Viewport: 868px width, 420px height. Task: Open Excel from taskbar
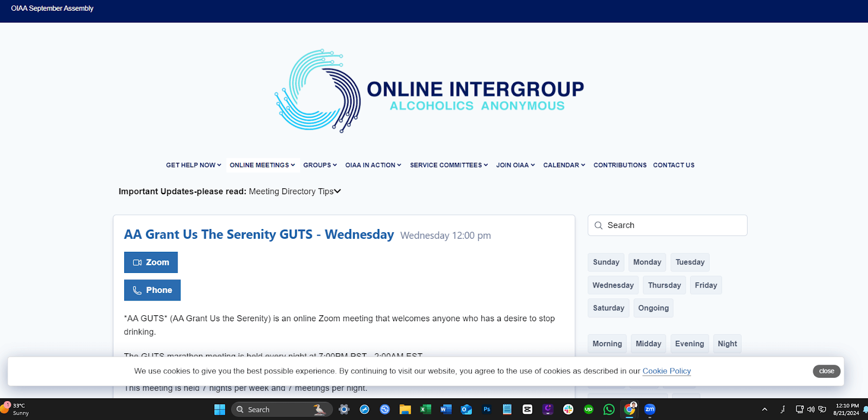click(x=425, y=410)
